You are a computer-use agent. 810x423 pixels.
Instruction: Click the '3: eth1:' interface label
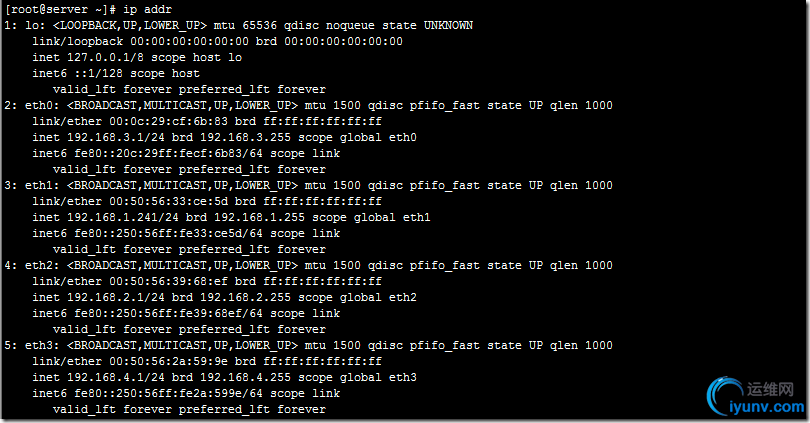(x=32, y=185)
